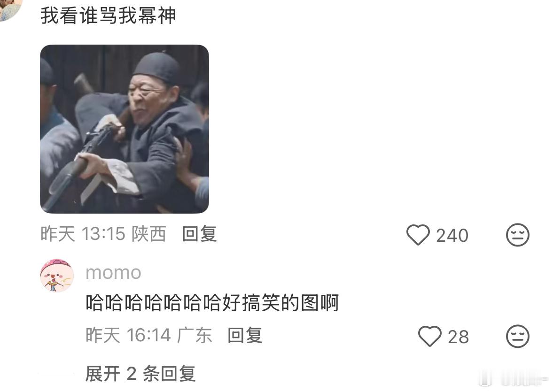Open momo's pink cartoon avatar
The image size is (553, 392).
pyautogui.click(x=57, y=276)
